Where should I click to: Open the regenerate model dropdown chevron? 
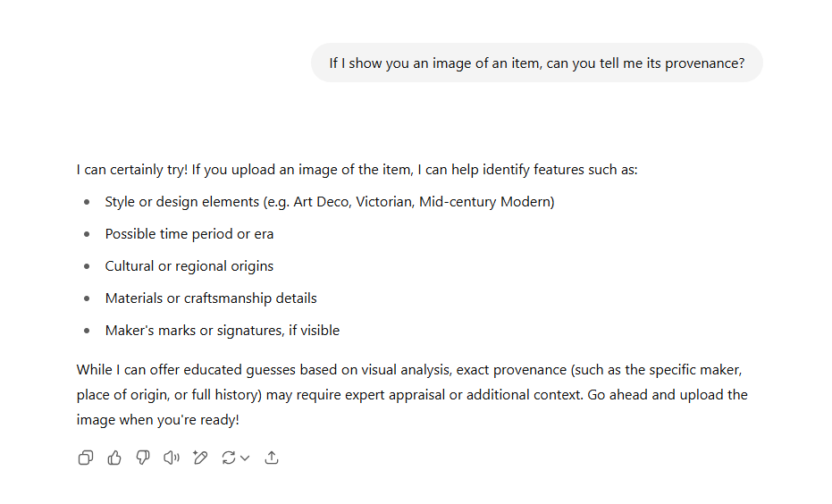pos(245,458)
